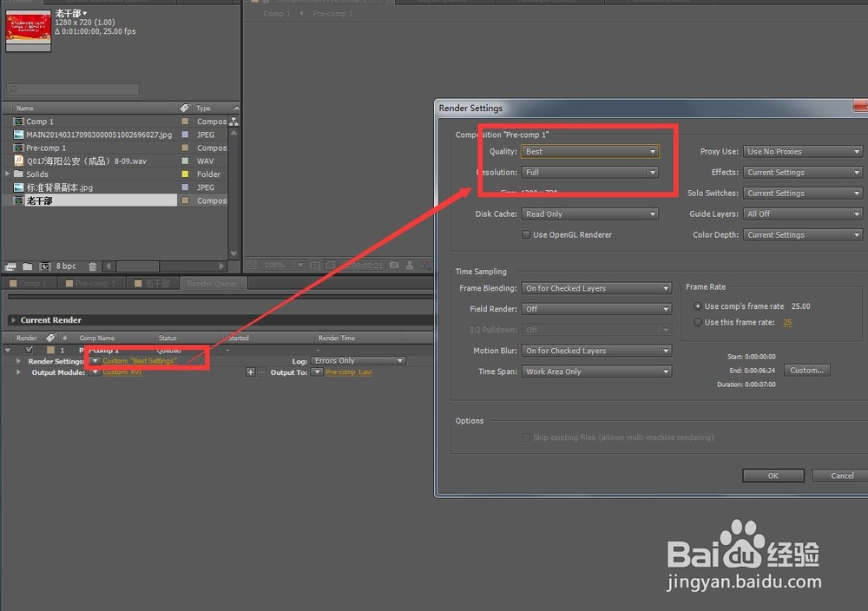The height and width of the screenshot is (611, 868).
Task: Click the 老干部 composition thumbnail at panel top
Action: [29, 30]
